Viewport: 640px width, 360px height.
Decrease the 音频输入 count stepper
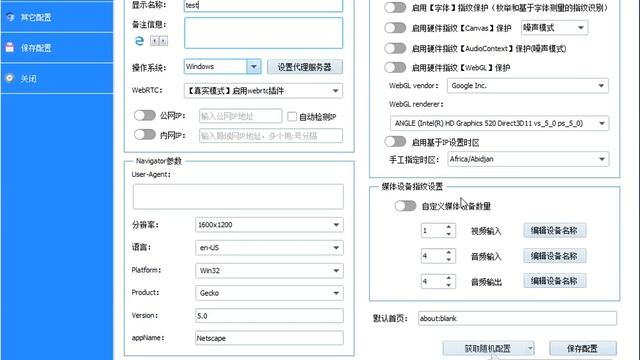pos(449,259)
